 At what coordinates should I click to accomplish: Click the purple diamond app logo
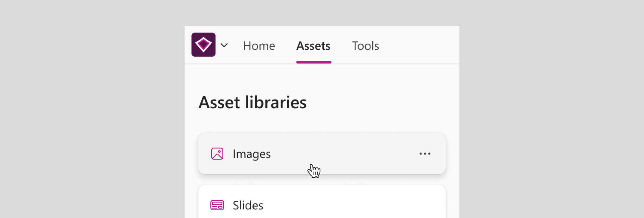tap(204, 45)
